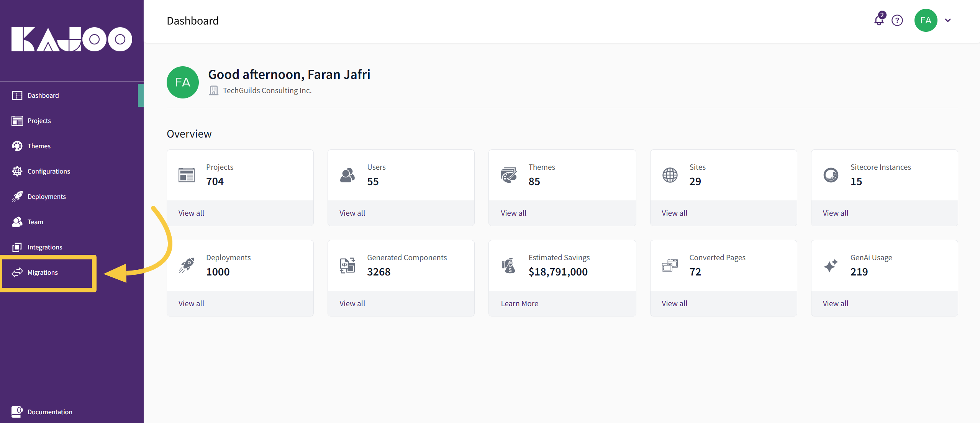Click the Kajoo logo
Image resolution: width=980 pixels, height=423 pixels.
(x=72, y=39)
